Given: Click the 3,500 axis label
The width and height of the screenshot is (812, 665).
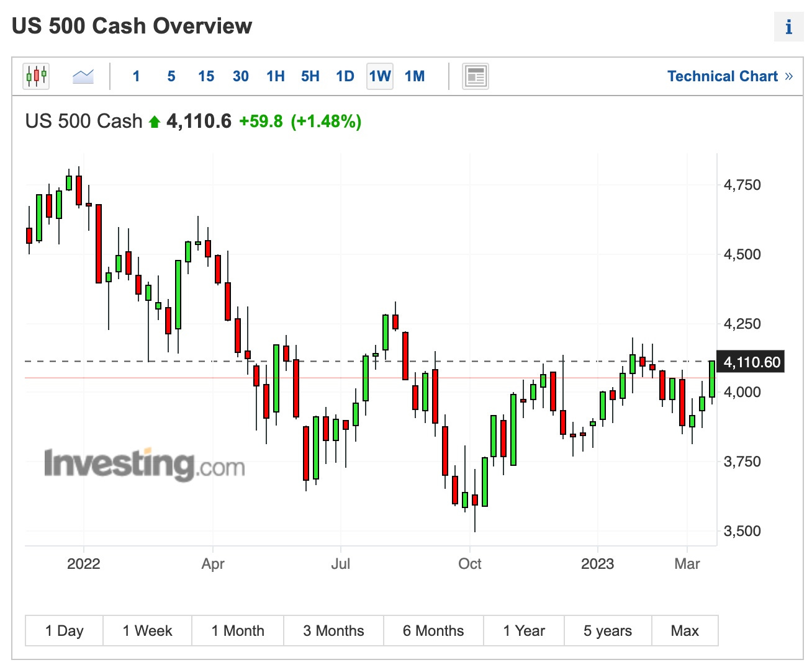Looking at the screenshot, I should (x=742, y=531).
